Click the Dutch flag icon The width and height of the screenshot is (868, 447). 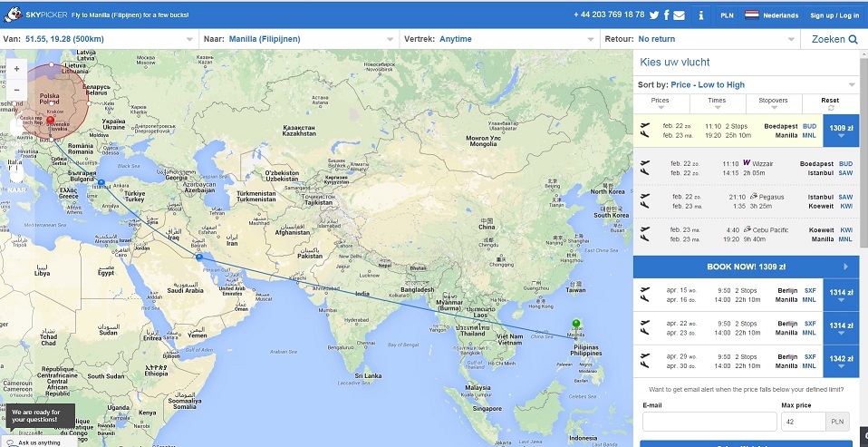coord(752,15)
